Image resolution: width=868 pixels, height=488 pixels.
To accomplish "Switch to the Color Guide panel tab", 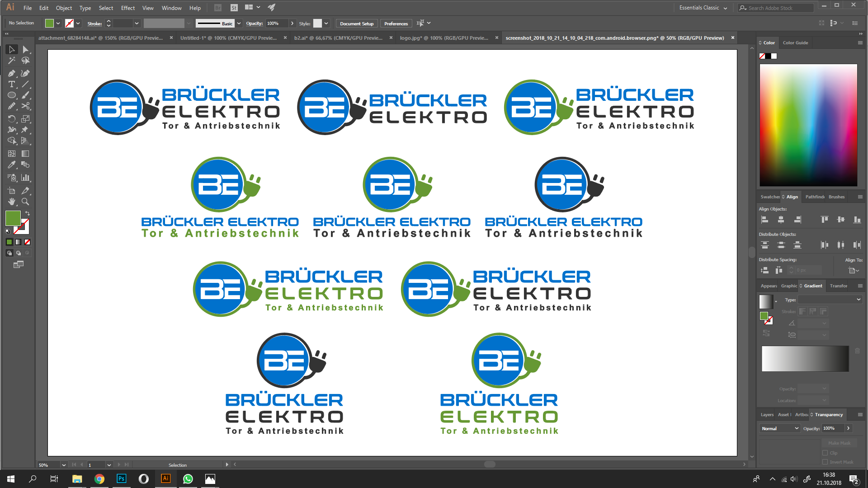I will 795,43.
